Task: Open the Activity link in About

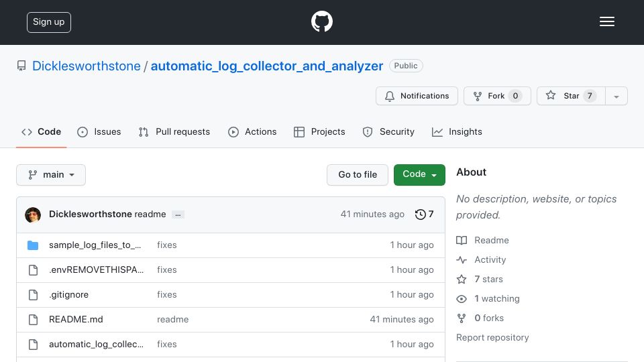Action: click(482, 260)
